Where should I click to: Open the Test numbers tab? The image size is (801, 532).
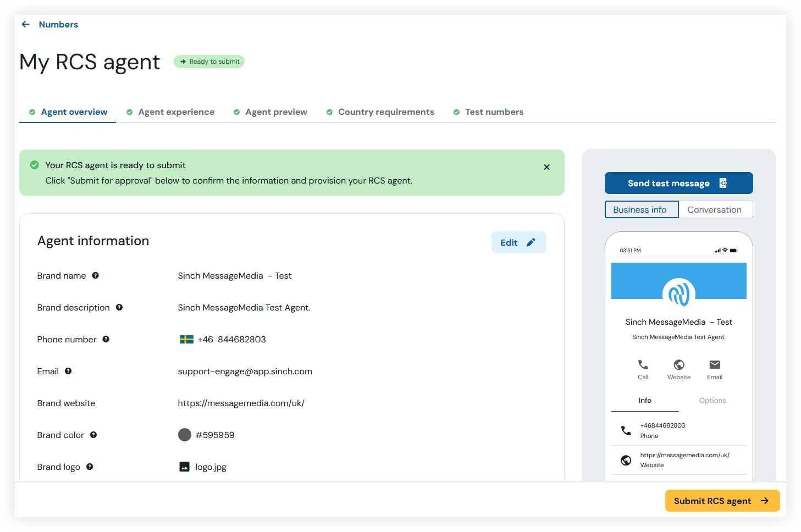(488, 112)
